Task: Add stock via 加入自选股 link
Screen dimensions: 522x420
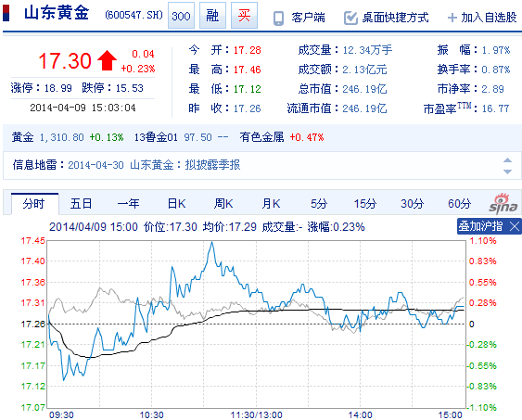Action: point(489,18)
